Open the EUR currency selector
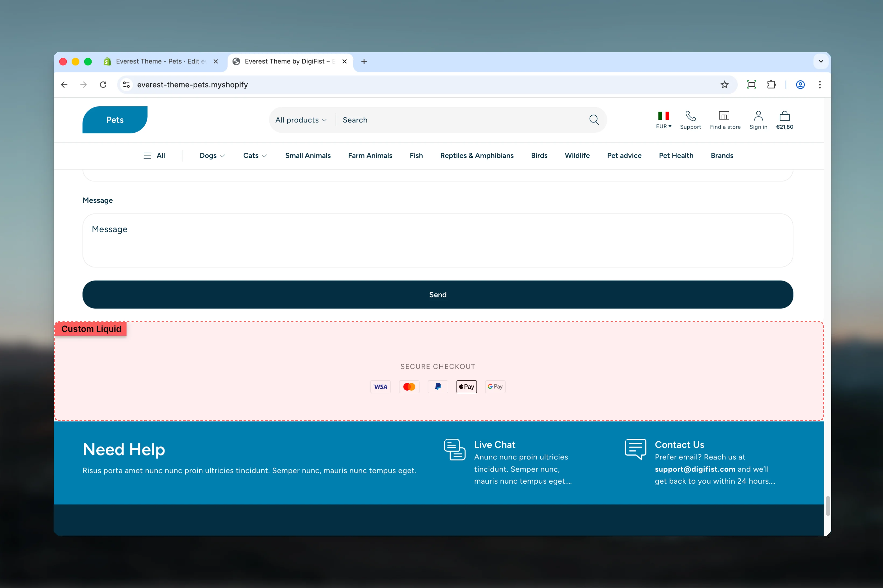Screen dimensions: 883x588 664,126
